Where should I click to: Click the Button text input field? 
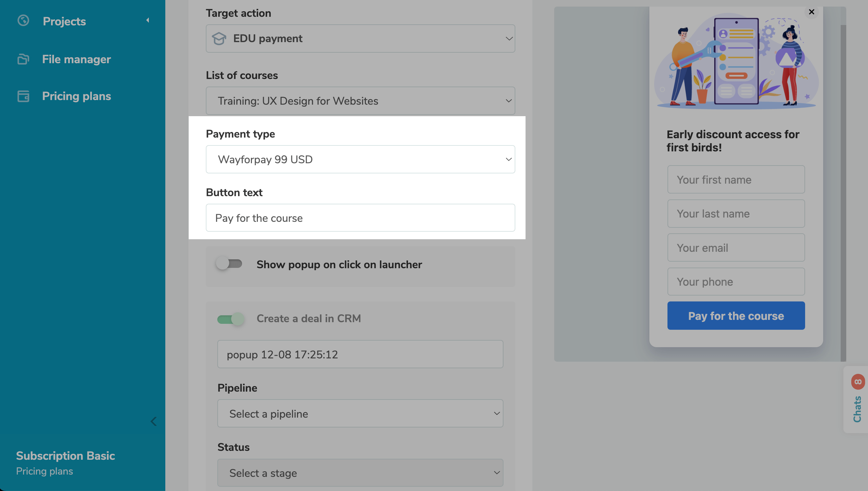coord(360,218)
